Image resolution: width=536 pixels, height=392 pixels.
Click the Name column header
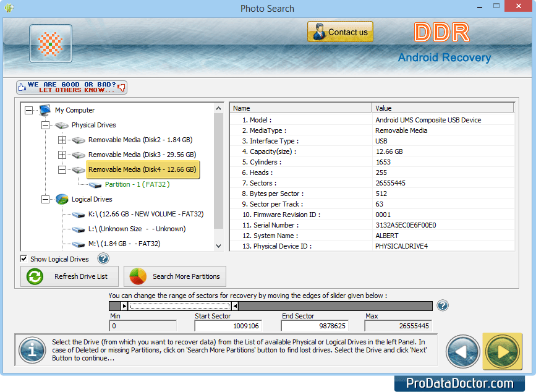click(x=300, y=108)
